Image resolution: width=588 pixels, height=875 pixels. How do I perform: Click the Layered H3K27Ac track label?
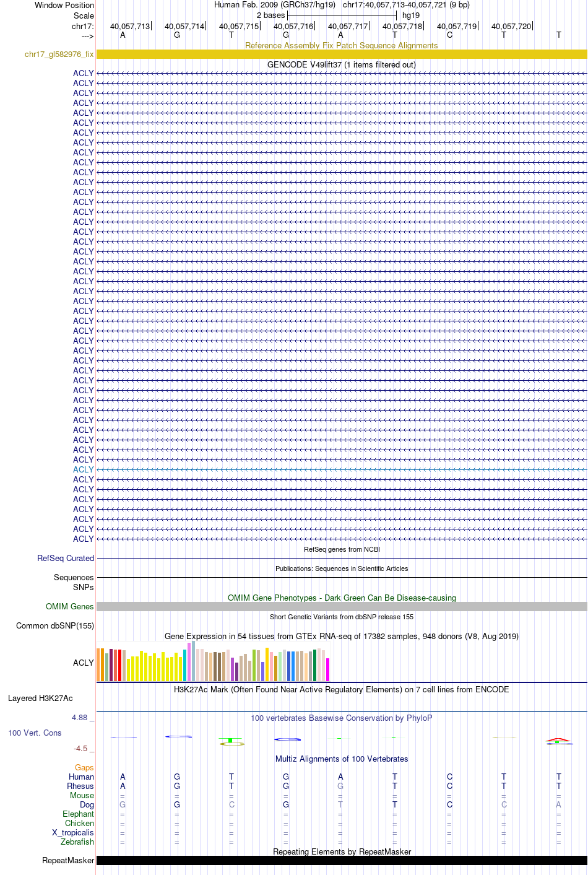(x=40, y=698)
